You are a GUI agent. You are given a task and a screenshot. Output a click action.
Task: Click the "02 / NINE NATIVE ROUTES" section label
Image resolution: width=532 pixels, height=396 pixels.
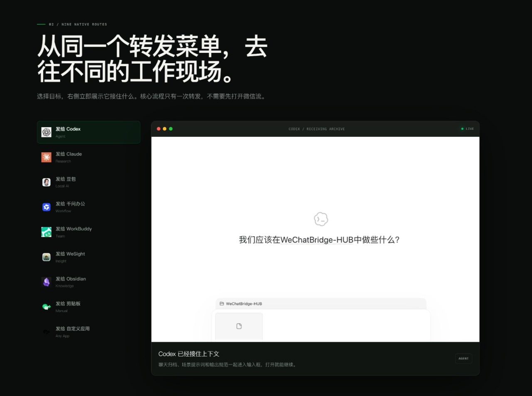point(78,25)
